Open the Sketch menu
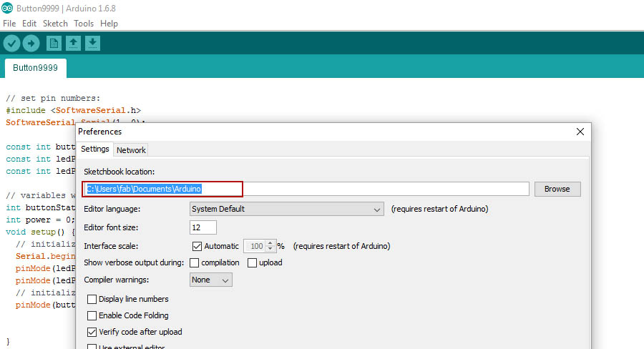Image resolution: width=644 pixels, height=349 pixels. (x=55, y=24)
